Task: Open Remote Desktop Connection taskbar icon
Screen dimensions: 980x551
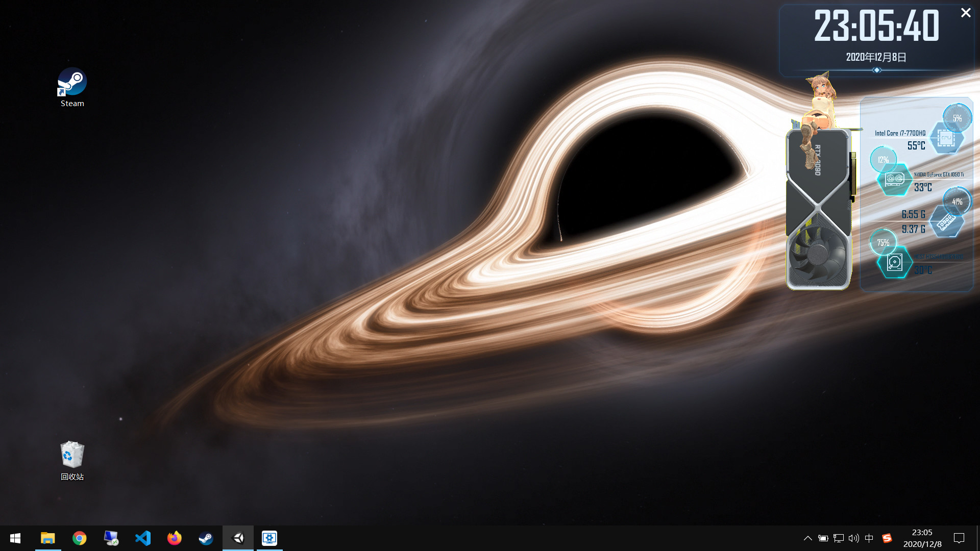Action: [x=111, y=538]
